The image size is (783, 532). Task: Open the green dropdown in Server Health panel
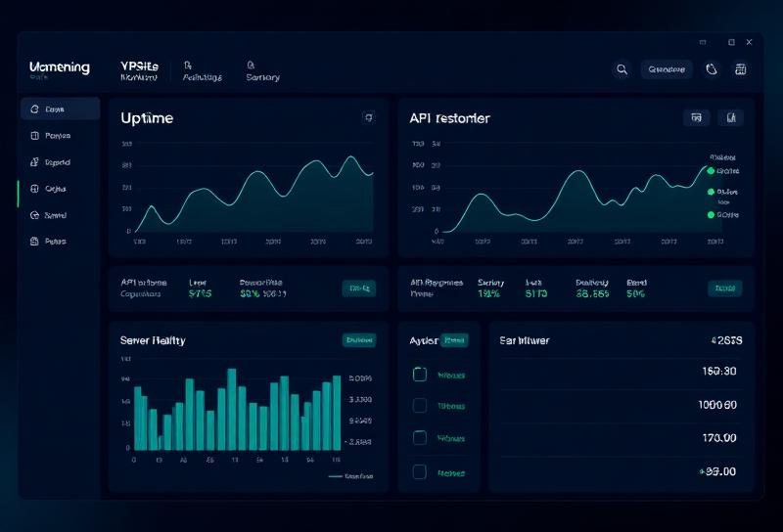click(359, 340)
